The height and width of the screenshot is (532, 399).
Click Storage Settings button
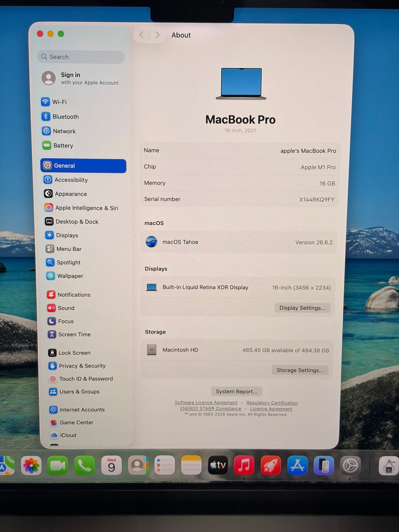coord(300,370)
